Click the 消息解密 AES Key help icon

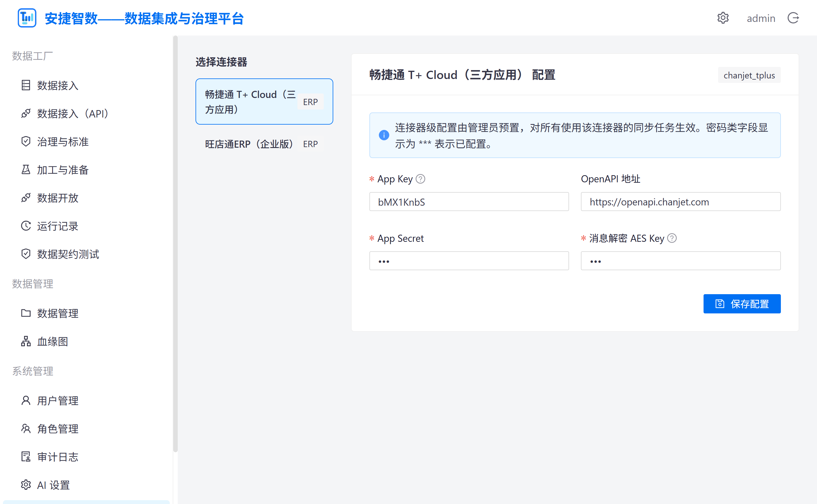[672, 238]
